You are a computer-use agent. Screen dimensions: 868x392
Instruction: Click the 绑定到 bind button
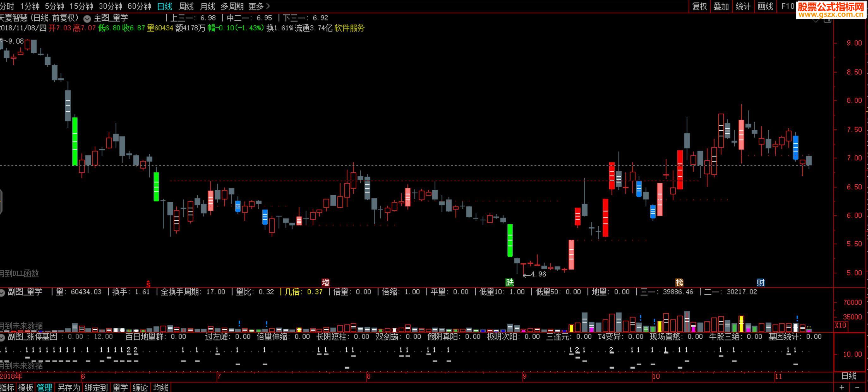click(96, 388)
